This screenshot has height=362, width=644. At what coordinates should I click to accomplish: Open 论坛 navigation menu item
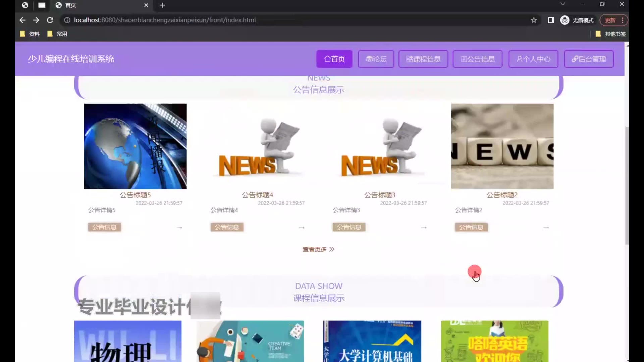376,59
